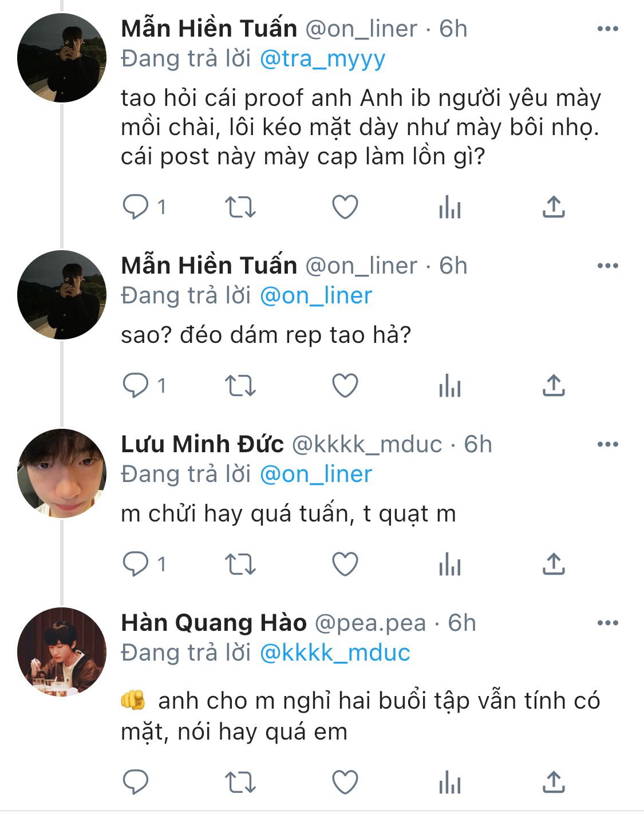Open more options for Lưu Minh Đức's tweet
This screenshot has height=814, width=644.
tap(607, 444)
